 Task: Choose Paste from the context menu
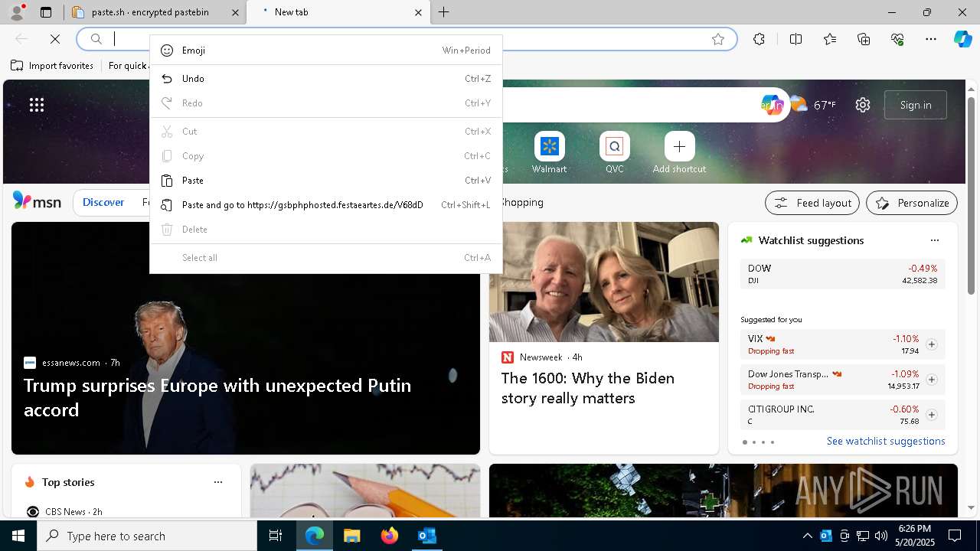[325, 181]
